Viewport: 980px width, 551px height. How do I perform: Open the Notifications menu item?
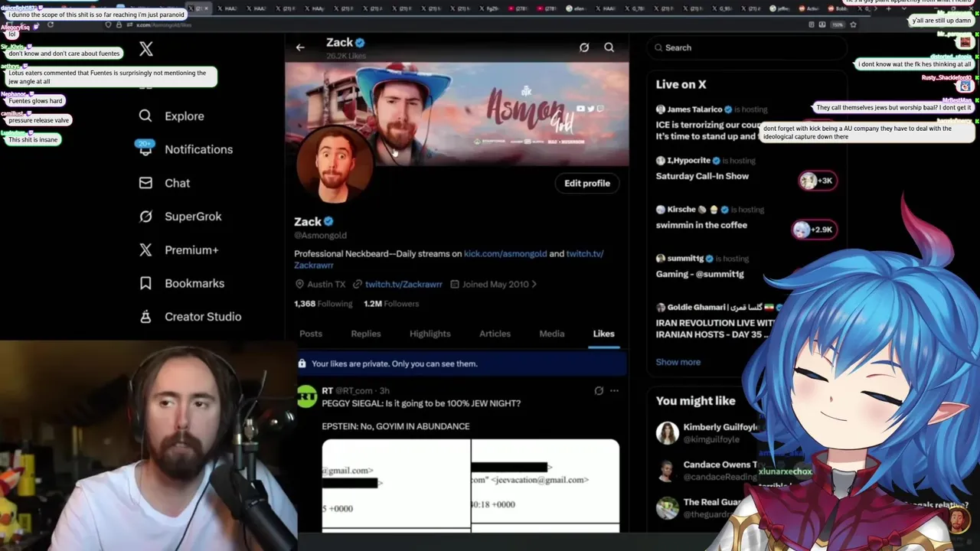tap(185, 149)
